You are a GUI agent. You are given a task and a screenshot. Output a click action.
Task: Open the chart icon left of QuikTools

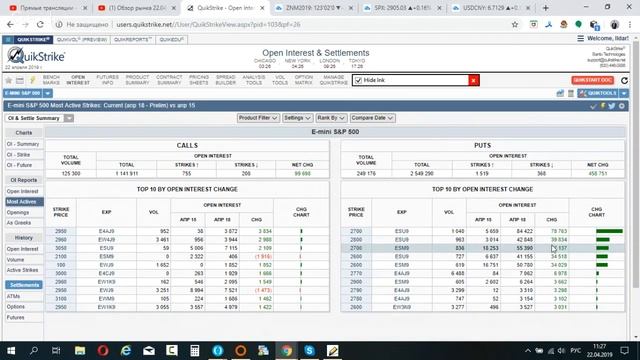tap(560, 93)
